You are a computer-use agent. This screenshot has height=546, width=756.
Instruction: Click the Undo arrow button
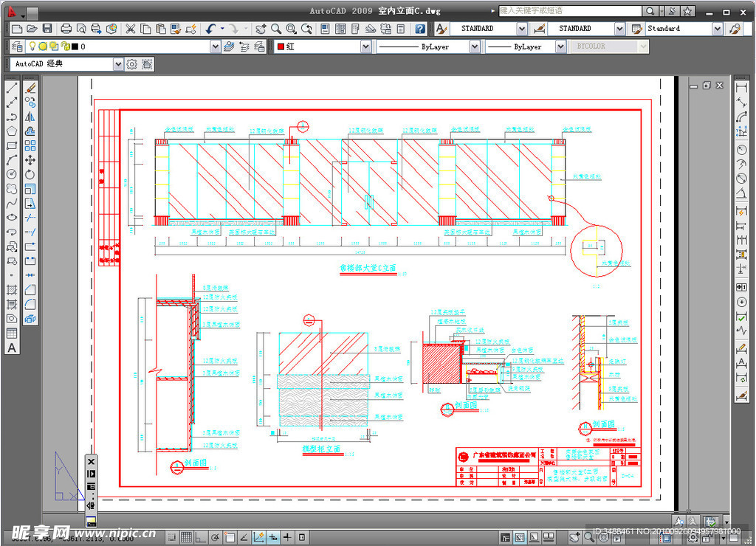(x=210, y=29)
